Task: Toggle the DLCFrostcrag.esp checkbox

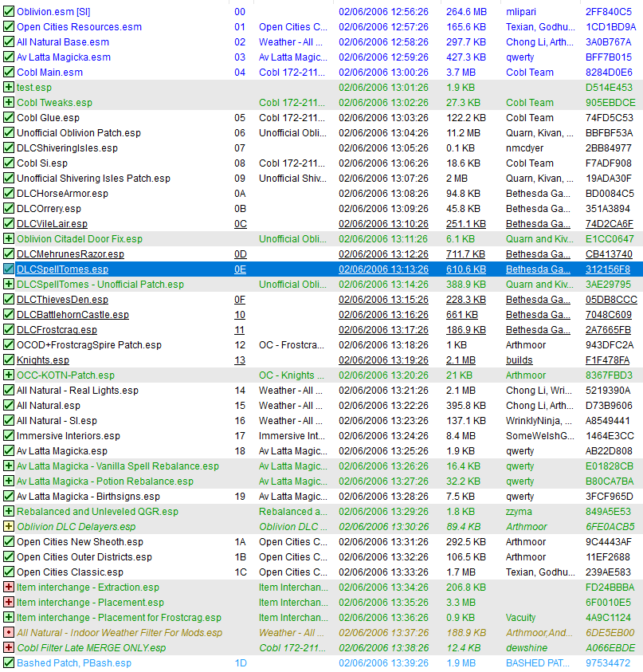Action: (9, 329)
